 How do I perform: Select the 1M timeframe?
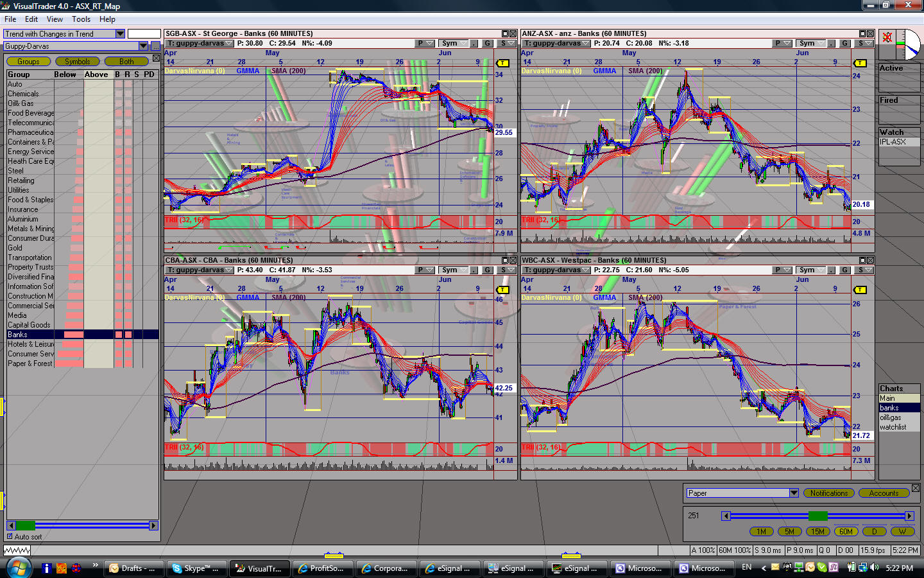(762, 531)
